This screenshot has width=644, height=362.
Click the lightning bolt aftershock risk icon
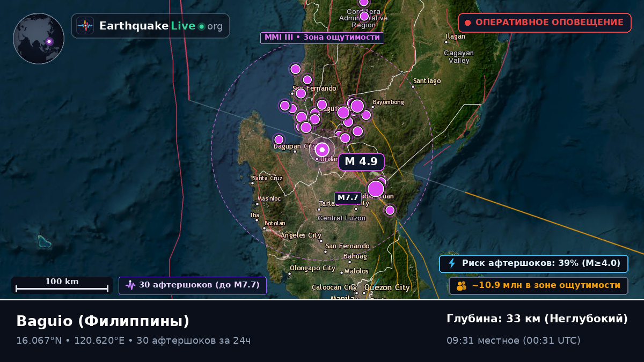(452, 263)
